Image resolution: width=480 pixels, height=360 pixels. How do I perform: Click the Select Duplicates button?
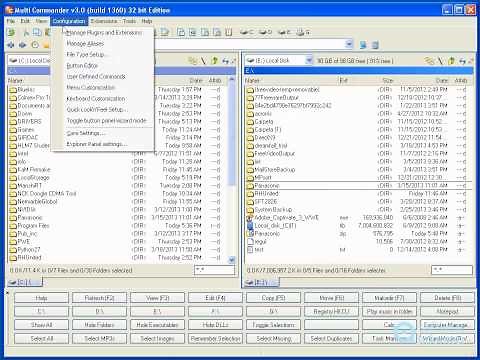(x=331, y=339)
